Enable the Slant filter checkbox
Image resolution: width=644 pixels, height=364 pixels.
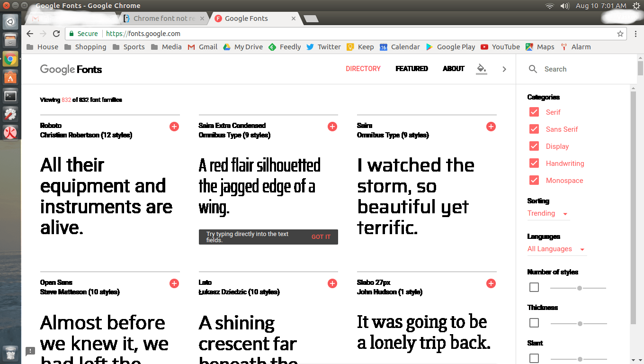point(534,358)
